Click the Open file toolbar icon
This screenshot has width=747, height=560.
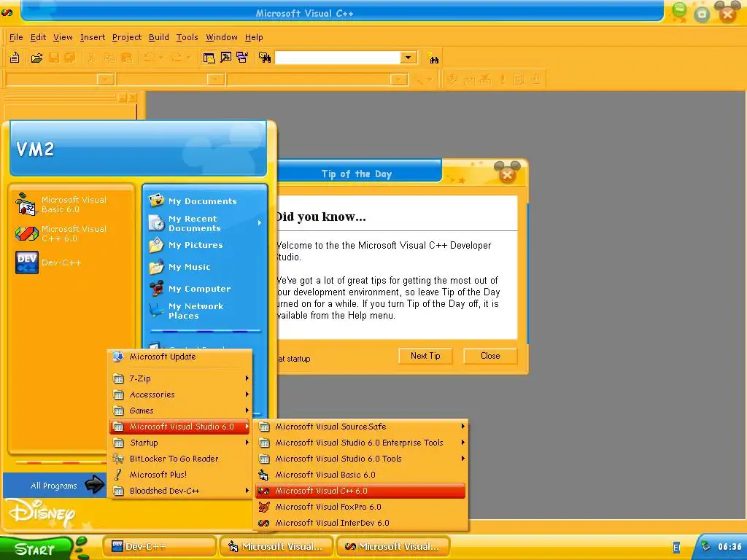(x=36, y=58)
